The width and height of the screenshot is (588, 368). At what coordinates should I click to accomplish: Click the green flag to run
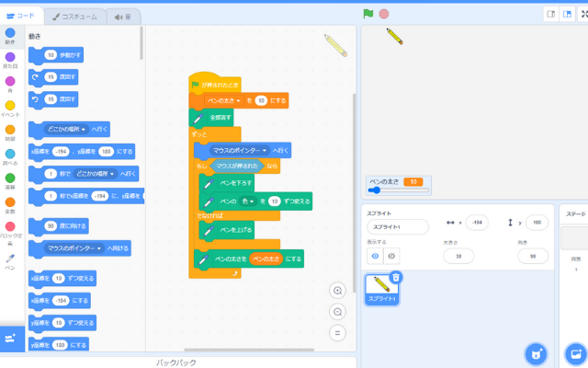point(368,14)
